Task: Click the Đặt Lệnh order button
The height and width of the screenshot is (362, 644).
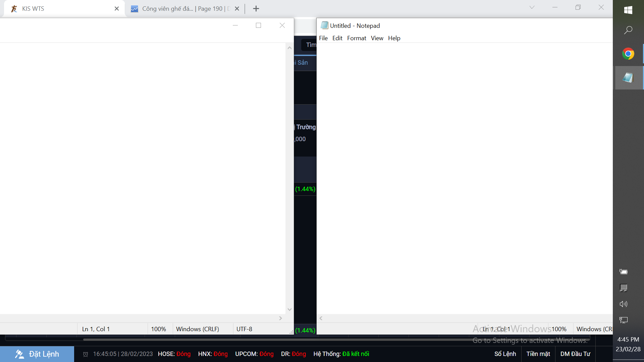Action: pyautogui.click(x=37, y=354)
